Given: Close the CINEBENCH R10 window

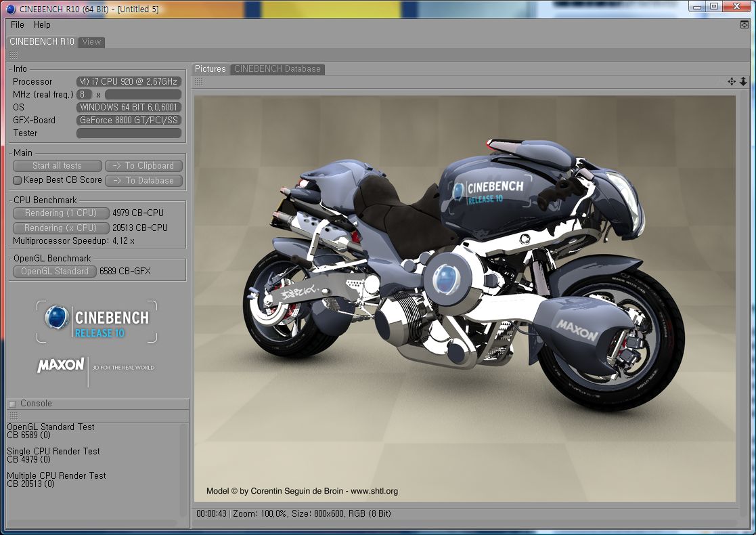Looking at the screenshot, I should (x=737, y=7).
